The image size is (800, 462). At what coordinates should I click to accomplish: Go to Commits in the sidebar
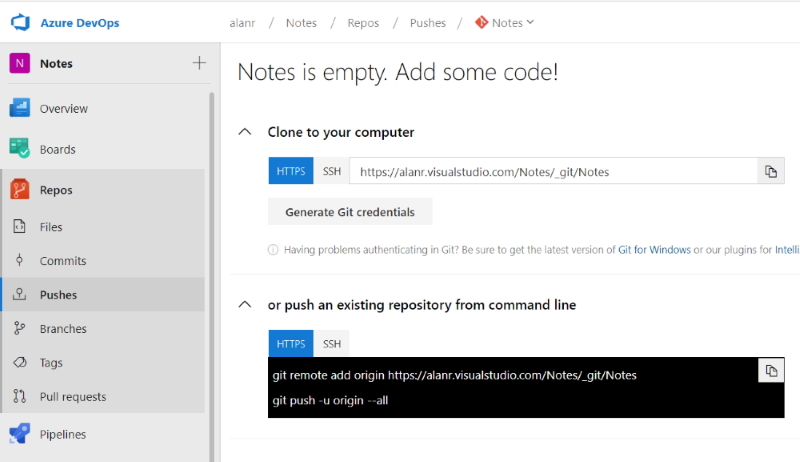pos(62,261)
